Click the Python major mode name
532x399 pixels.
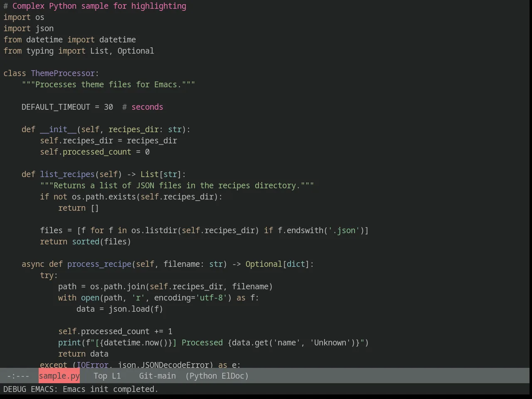(204, 376)
